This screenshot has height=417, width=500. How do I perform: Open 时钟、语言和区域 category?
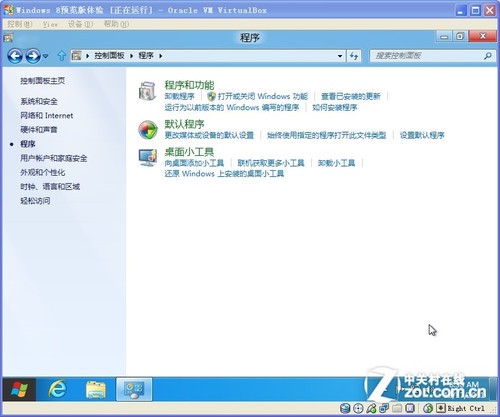tap(50, 187)
